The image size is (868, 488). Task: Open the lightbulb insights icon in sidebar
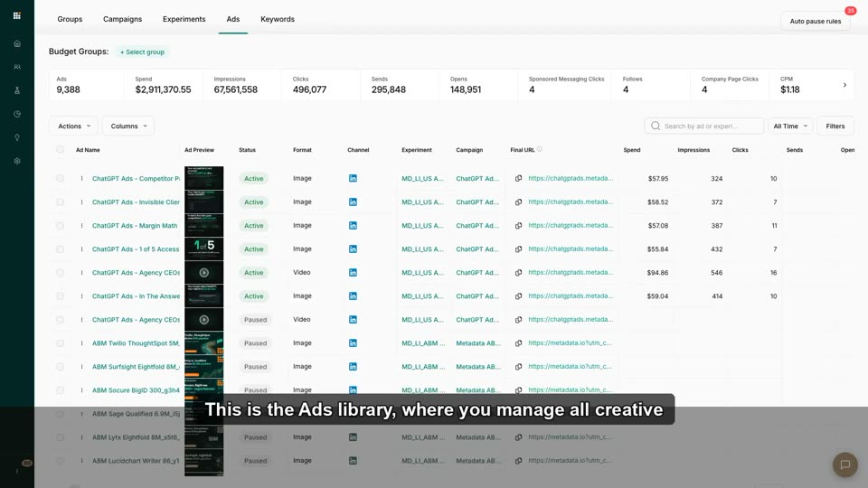[17, 137]
